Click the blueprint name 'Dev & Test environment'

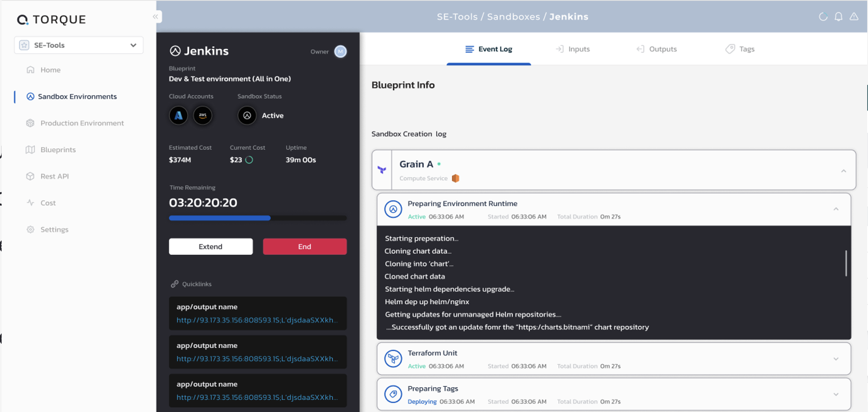[x=230, y=79]
